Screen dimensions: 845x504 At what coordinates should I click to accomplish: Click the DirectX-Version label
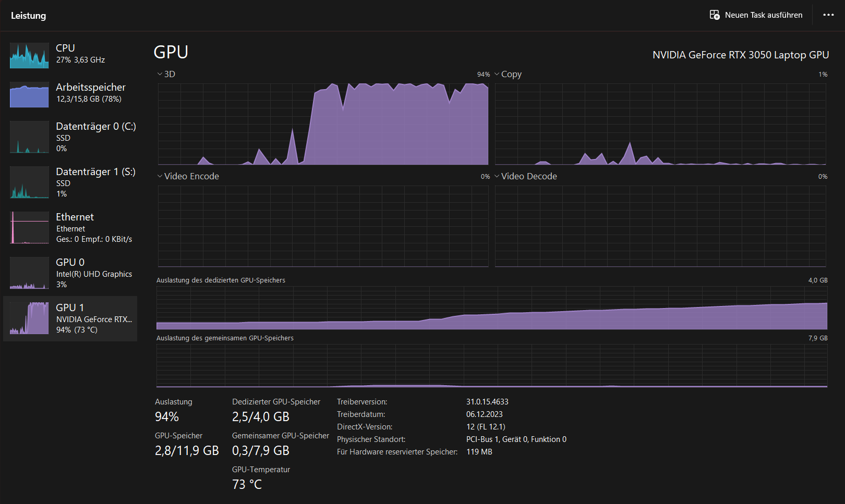tap(365, 427)
